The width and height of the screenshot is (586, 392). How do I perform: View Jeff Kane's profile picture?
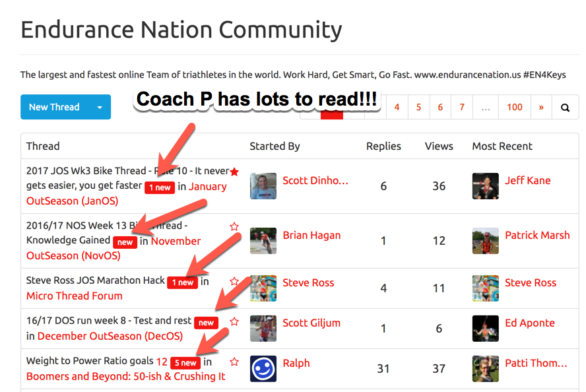click(x=486, y=185)
